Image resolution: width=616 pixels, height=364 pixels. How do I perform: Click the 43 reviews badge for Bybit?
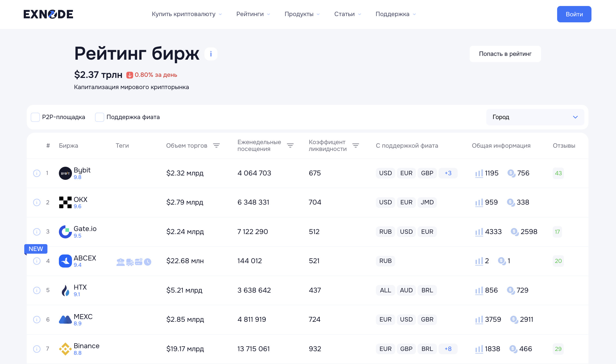click(x=558, y=173)
